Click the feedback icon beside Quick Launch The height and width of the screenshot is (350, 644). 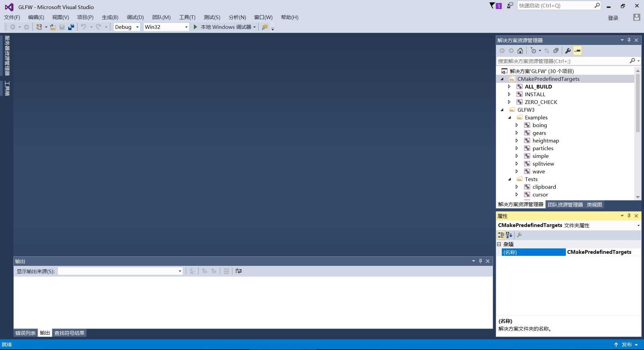(510, 6)
